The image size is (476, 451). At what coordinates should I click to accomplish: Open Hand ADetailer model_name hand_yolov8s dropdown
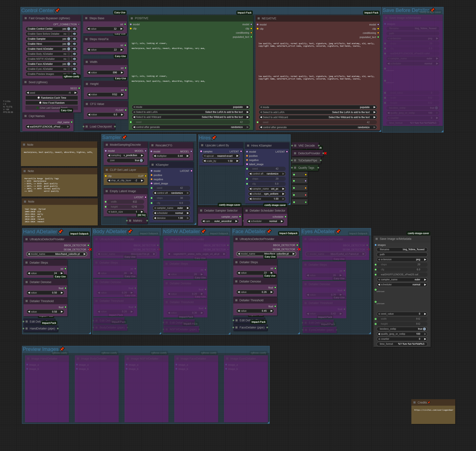tap(57, 254)
